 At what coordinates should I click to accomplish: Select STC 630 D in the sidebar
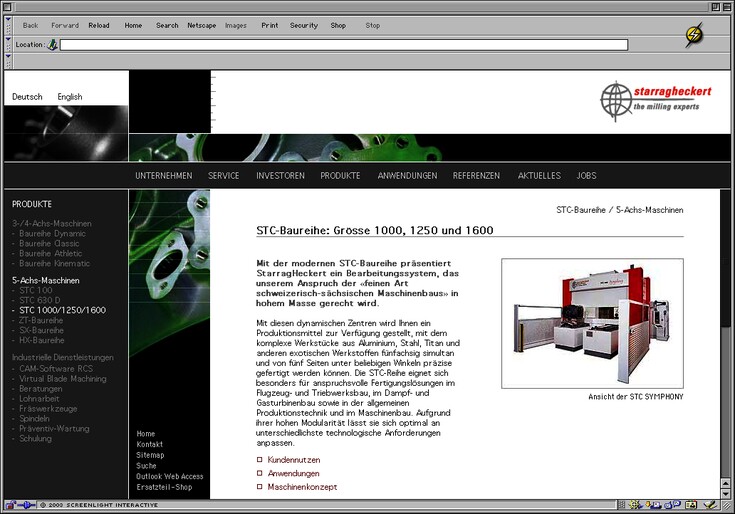coord(40,300)
